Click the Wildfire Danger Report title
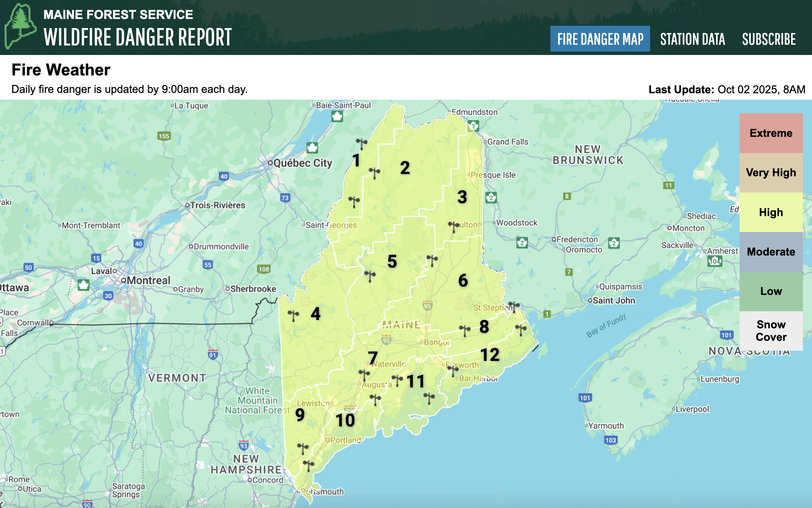This screenshot has width=812, height=508. click(x=137, y=37)
